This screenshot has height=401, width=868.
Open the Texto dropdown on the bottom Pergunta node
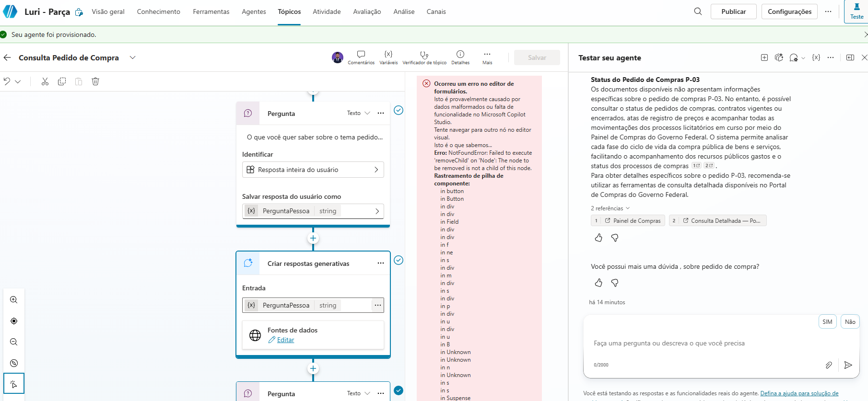359,393
